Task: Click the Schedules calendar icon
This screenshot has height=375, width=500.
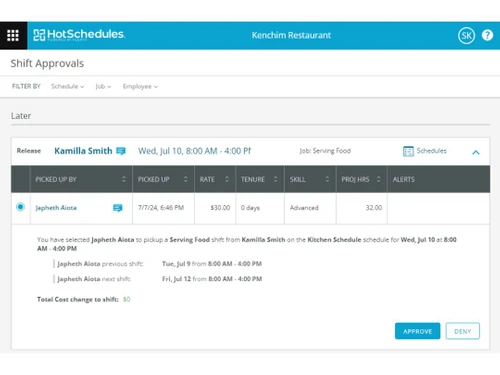Action: pyautogui.click(x=408, y=151)
